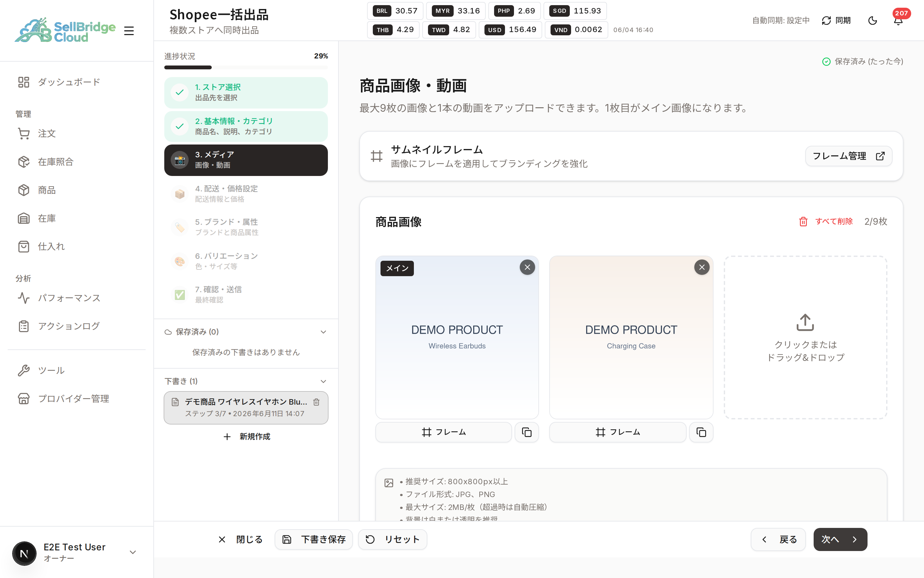The height and width of the screenshot is (578, 924).
Task: Open フレーム管理 in a new window
Action: point(848,156)
